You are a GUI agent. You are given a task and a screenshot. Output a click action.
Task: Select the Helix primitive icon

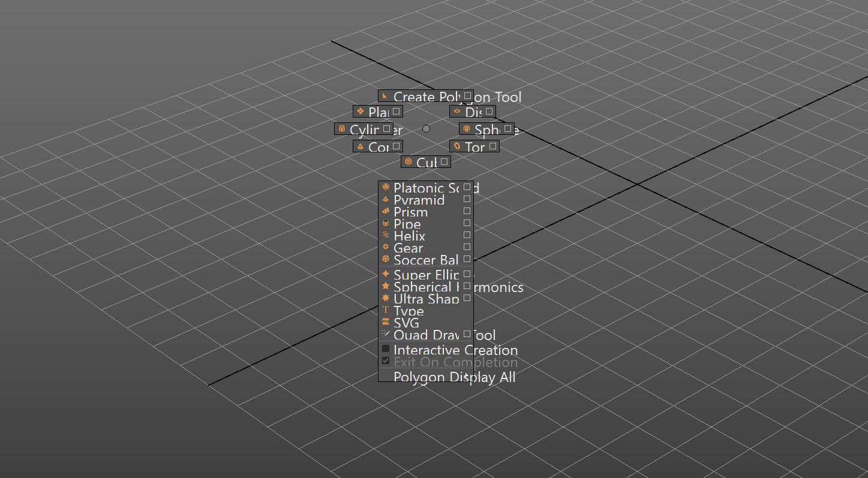(x=386, y=235)
